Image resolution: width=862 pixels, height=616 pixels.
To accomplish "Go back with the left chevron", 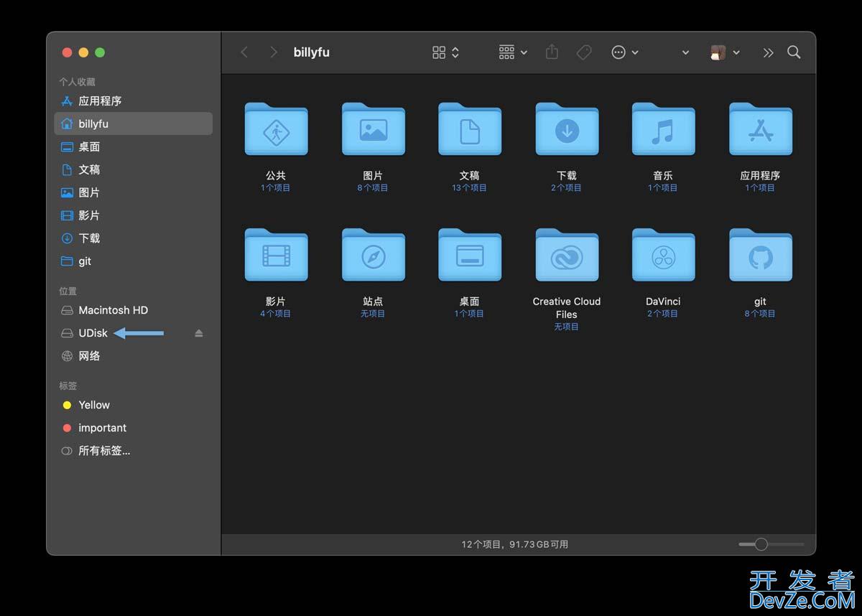I will tap(244, 52).
